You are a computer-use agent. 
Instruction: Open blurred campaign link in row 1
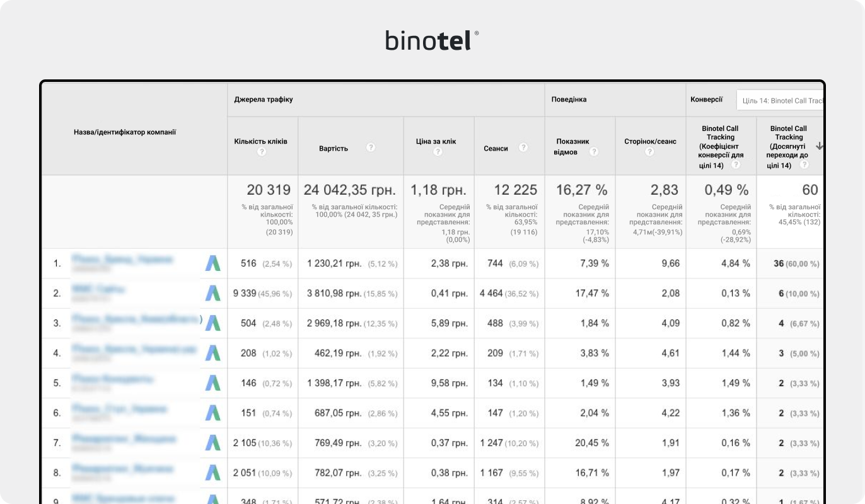click(122, 259)
